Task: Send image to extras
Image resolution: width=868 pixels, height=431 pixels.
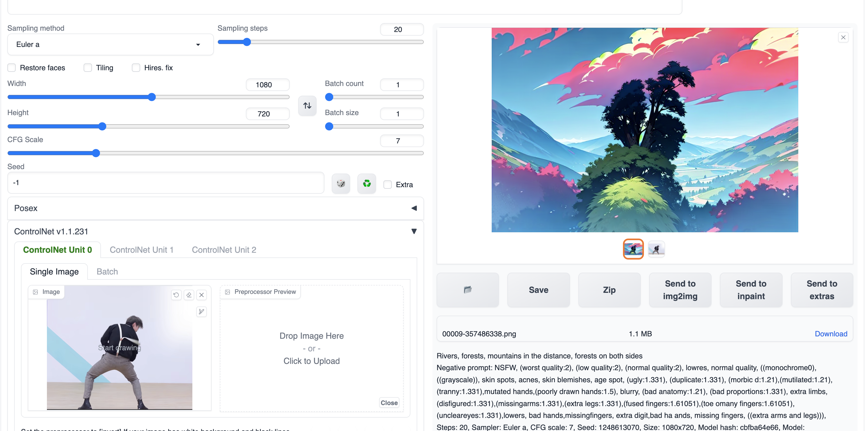Action: point(822,289)
